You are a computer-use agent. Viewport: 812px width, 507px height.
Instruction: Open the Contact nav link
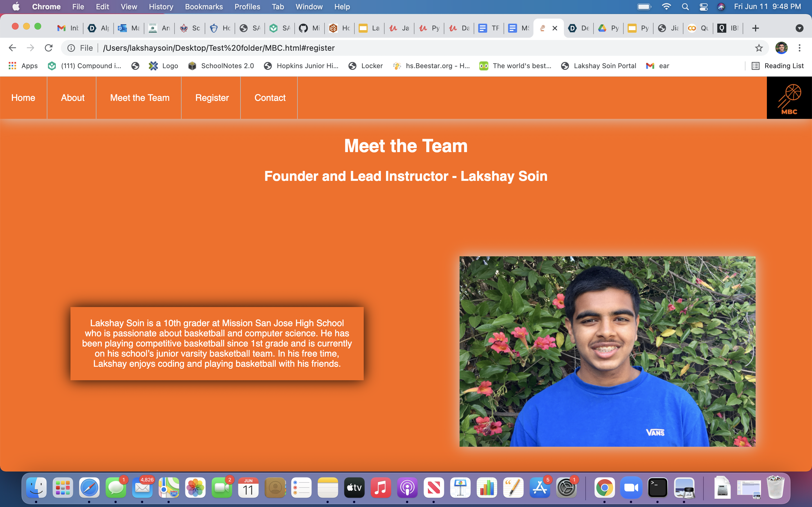270,97
